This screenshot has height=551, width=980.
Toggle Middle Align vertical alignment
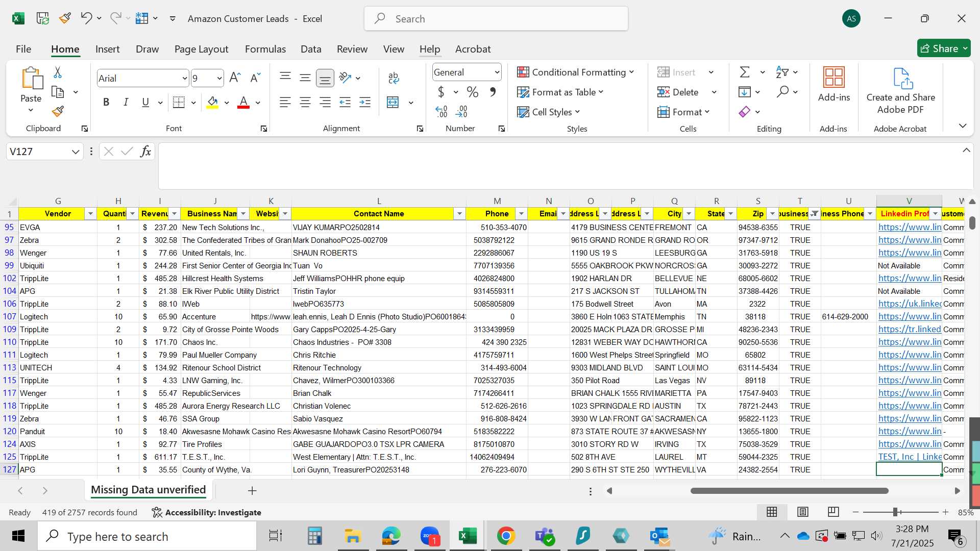click(305, 78)
